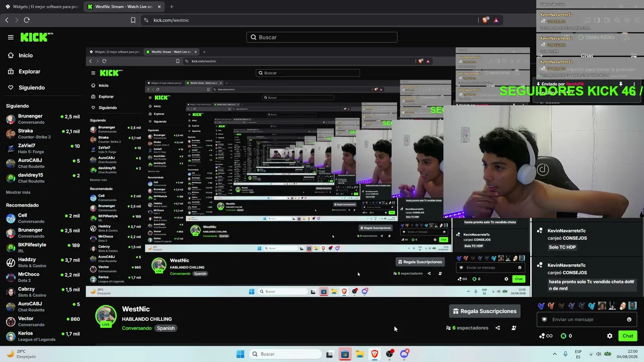Open the KICKs balance icon
644x362 pixels.
tap(563, 336)
